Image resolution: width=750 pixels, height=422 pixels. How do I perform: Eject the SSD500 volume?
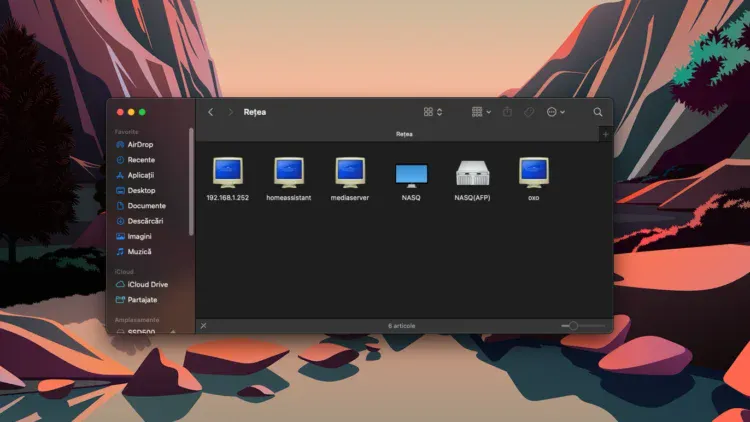tap(173, 331)
